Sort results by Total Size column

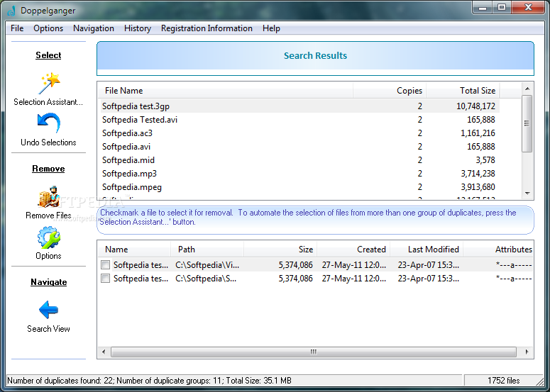coord(463,91)
